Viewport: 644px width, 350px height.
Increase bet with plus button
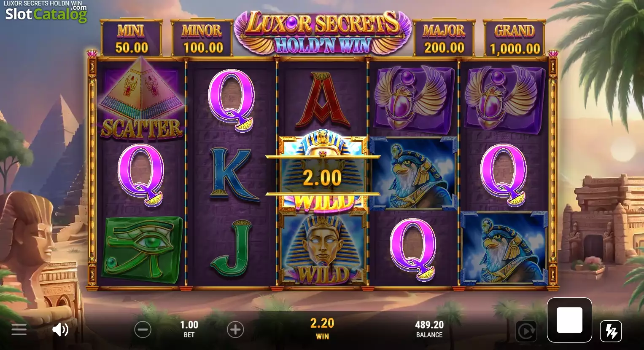pyautogui.click(x=235, y=329)
